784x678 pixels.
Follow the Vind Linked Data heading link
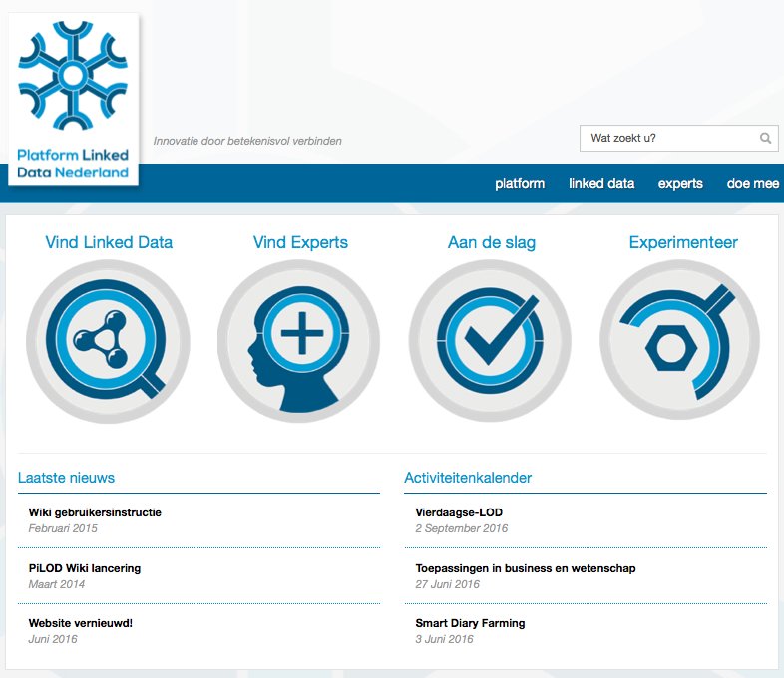pyautogui.click(x=109, y=242)
